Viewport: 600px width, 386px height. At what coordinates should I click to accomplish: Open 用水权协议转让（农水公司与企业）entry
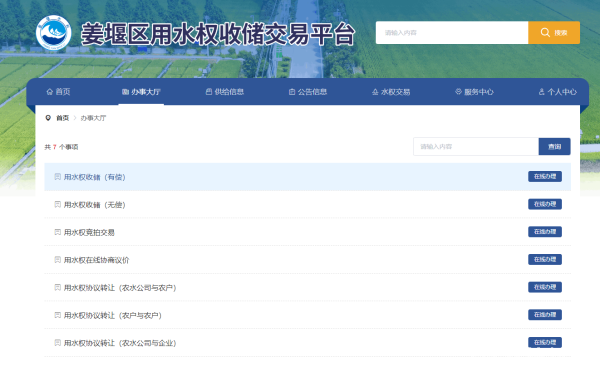(120, 343)
